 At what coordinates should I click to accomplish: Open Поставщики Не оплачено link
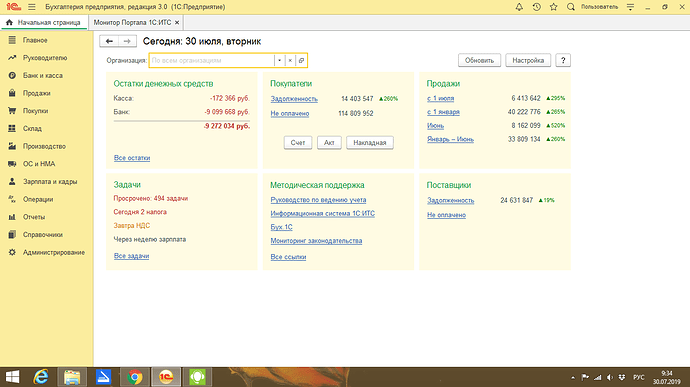point(446,215)
